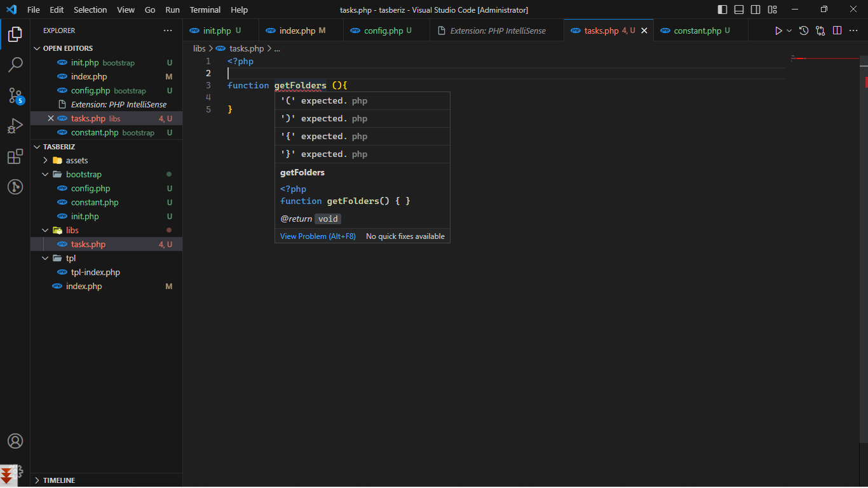Open the Edit menu
The image size is (868, 488).
[x=57, y=10]
